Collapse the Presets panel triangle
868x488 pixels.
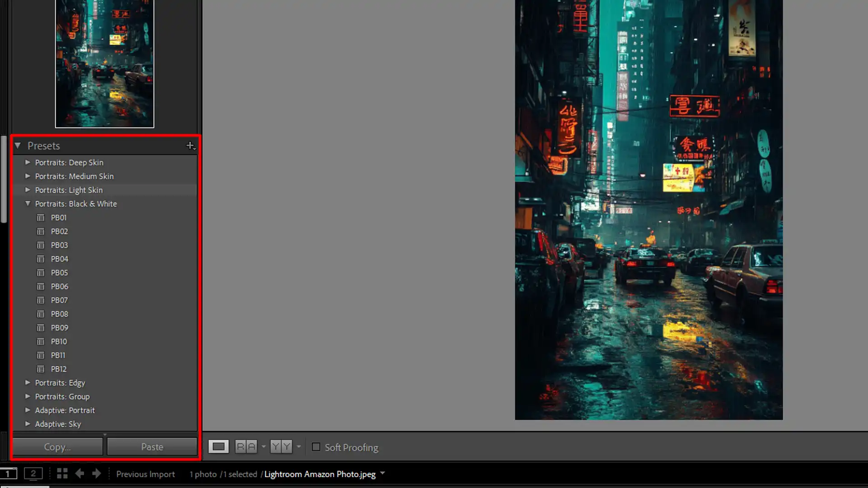click(18, 145)
